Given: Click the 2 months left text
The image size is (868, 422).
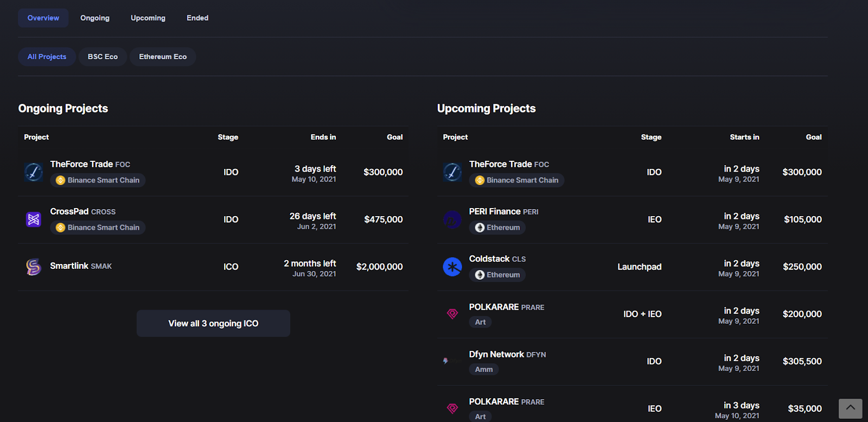Looking at the screenshot, I should (x=310, y=263).
